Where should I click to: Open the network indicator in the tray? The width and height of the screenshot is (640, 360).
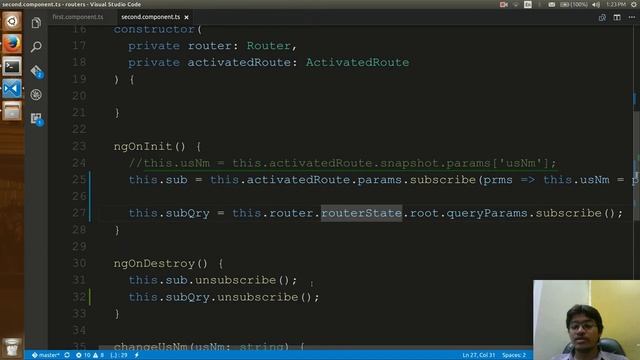[516, 4]
